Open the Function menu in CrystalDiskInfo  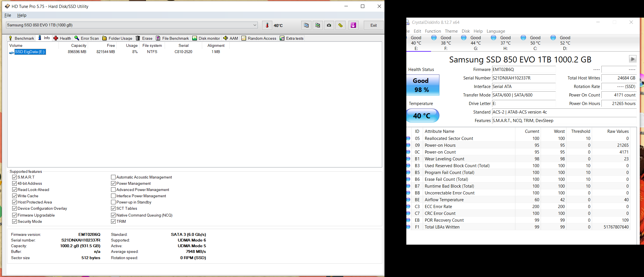pyautogui.click(x=433, y=31)
